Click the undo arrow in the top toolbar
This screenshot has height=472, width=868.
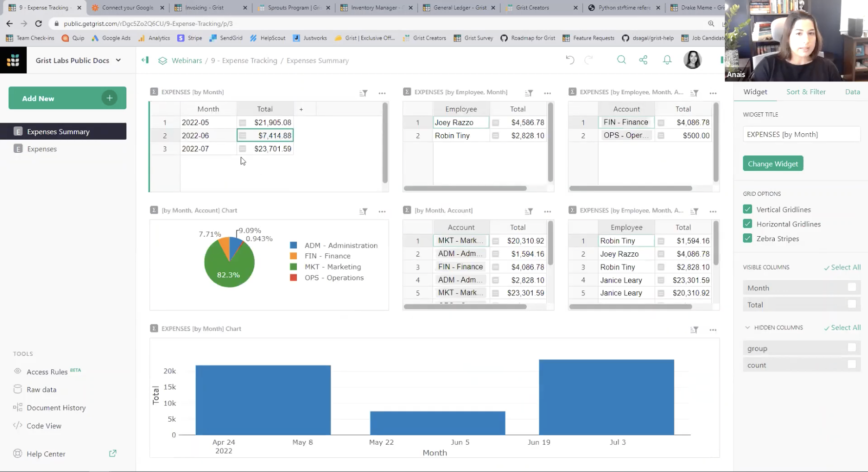570,60
